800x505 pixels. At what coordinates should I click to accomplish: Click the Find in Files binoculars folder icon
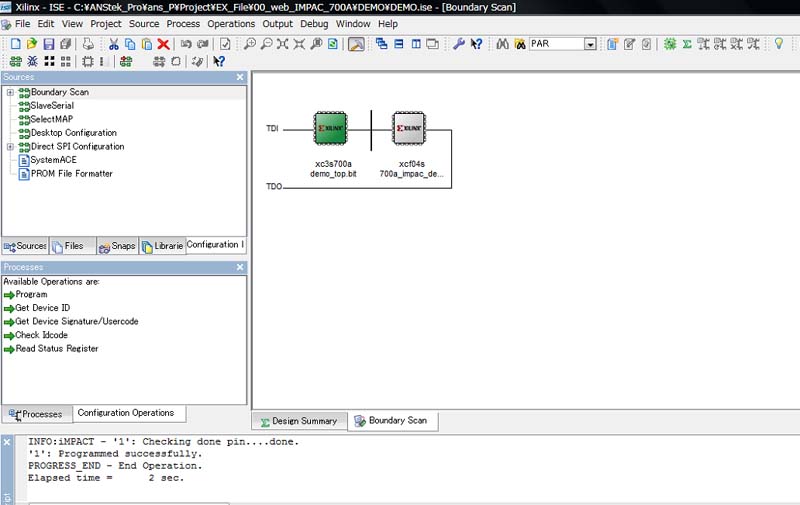coord(519,44)
